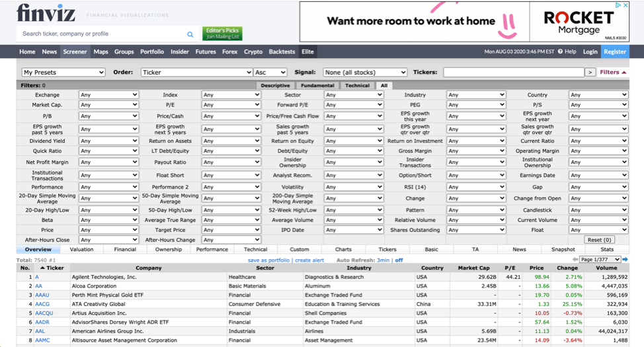Open the Industry filter dropdown

pos(476,95)
